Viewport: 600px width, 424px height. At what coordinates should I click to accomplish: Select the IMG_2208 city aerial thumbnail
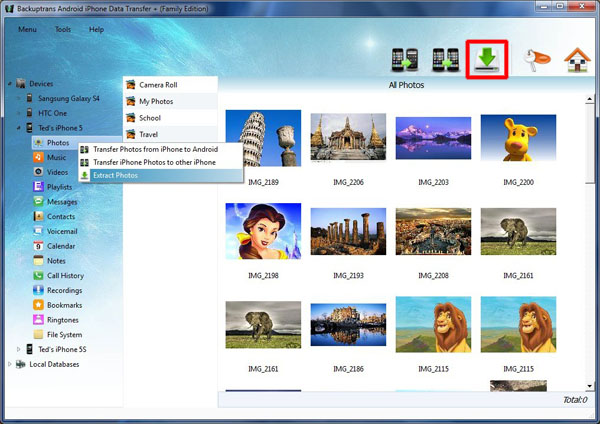[x=433, y=232]
